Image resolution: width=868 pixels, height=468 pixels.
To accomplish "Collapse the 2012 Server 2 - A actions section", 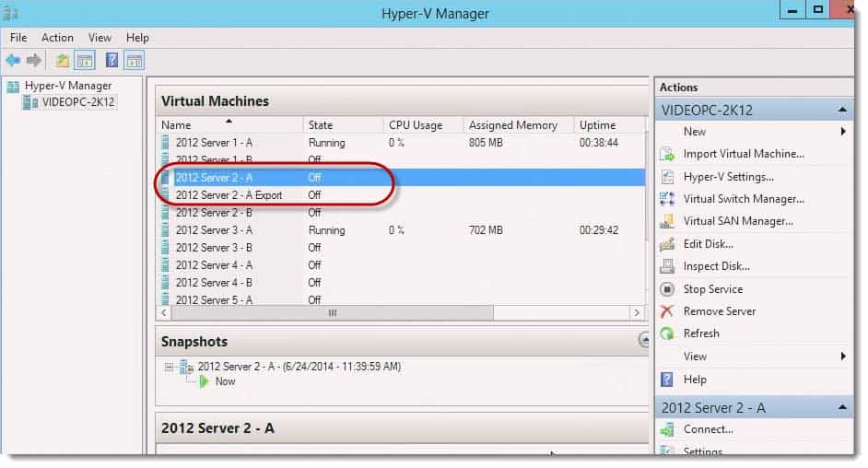I will (x=842, y=408).
